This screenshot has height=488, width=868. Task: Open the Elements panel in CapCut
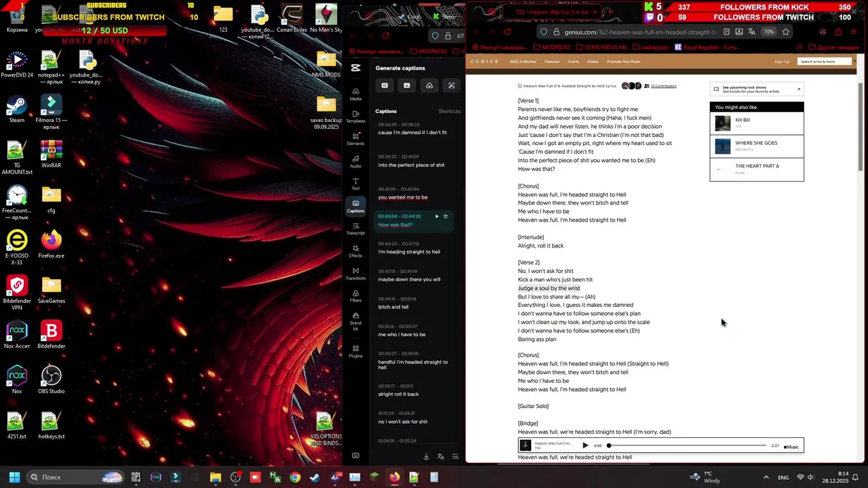(x=355, y=139)
